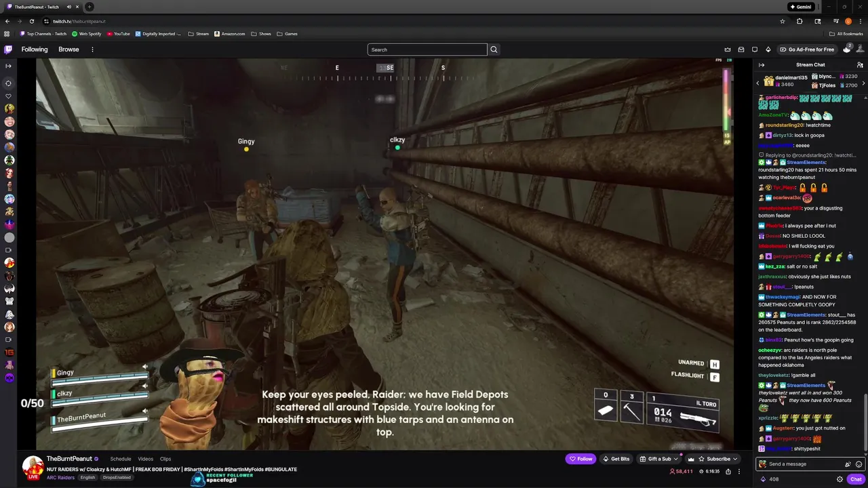Click the English language tag
The height and width of the screenshot is (488, 868).
point(87,478)
